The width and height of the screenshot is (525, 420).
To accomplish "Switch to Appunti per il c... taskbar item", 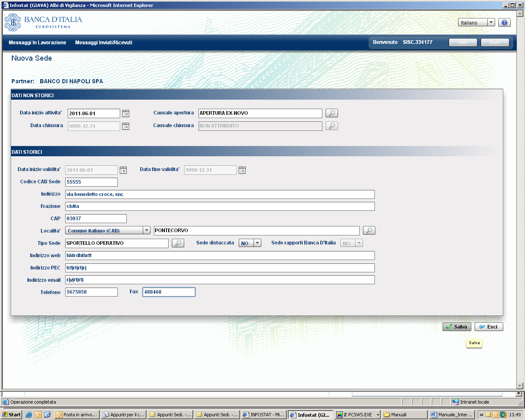I will tap(123, 415).
